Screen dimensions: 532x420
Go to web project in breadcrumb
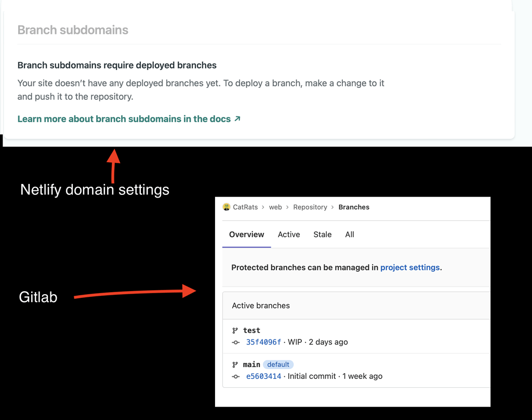[x=275, y=207]
